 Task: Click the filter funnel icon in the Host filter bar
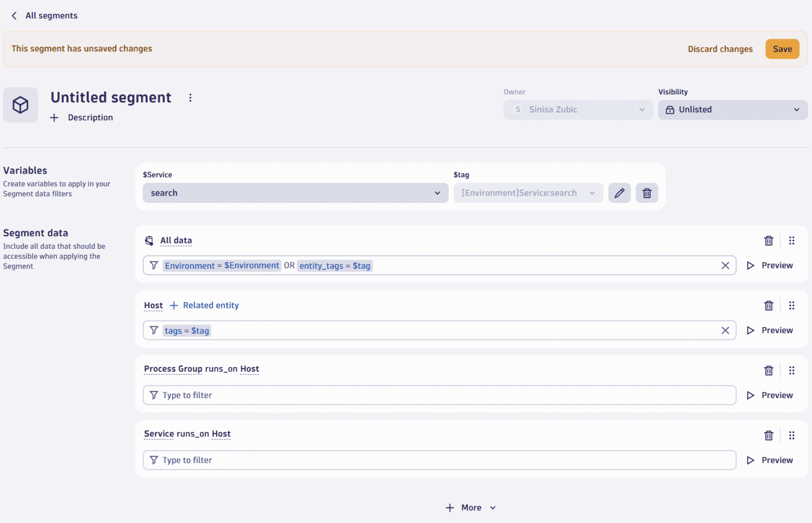(153, 330)
